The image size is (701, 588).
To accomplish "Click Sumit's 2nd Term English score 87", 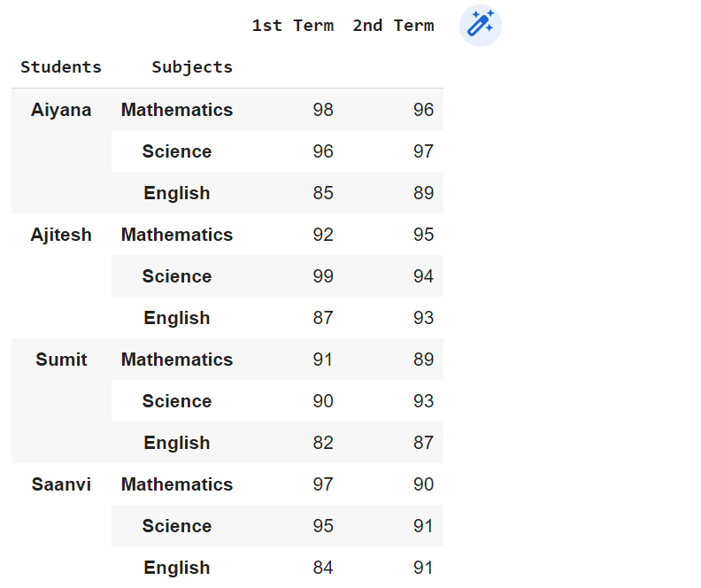I will point(423,443).
